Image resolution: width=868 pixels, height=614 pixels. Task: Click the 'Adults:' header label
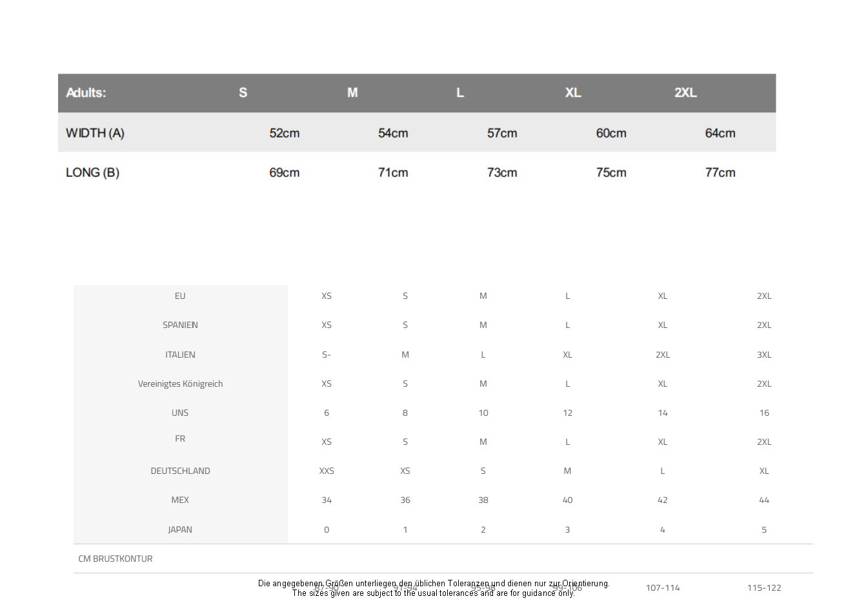tap(86, 93)
